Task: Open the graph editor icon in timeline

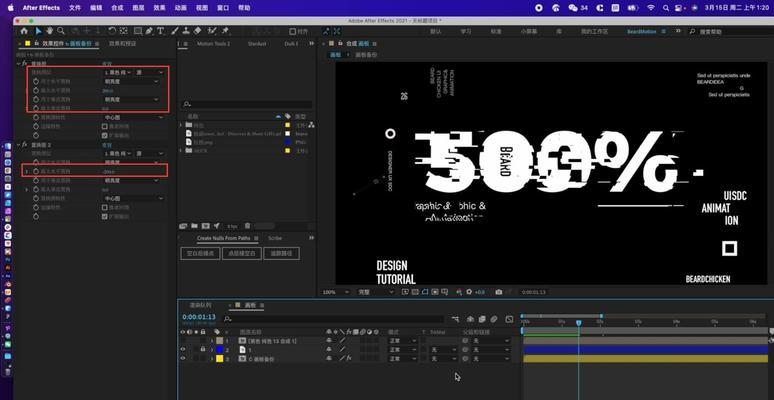Action: 509,319
